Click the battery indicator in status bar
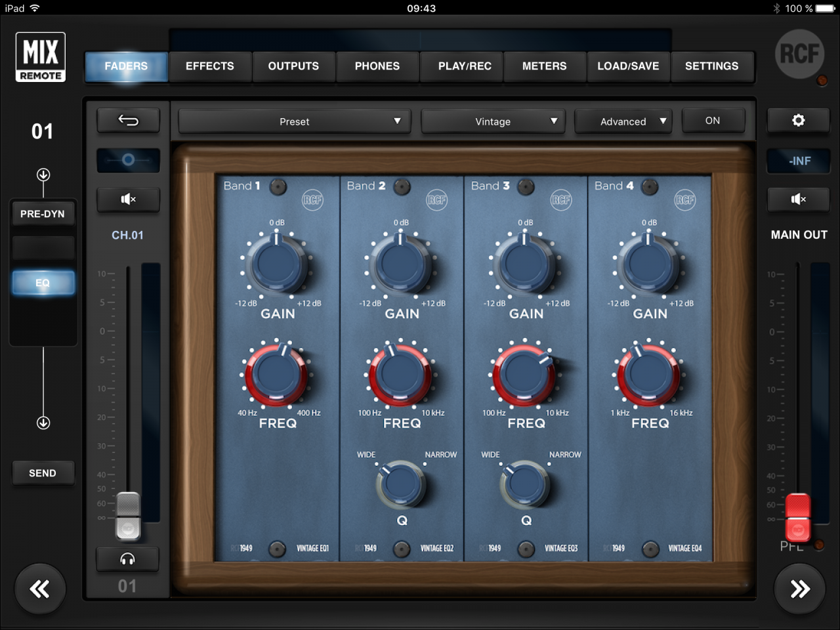 coord(825,9)
